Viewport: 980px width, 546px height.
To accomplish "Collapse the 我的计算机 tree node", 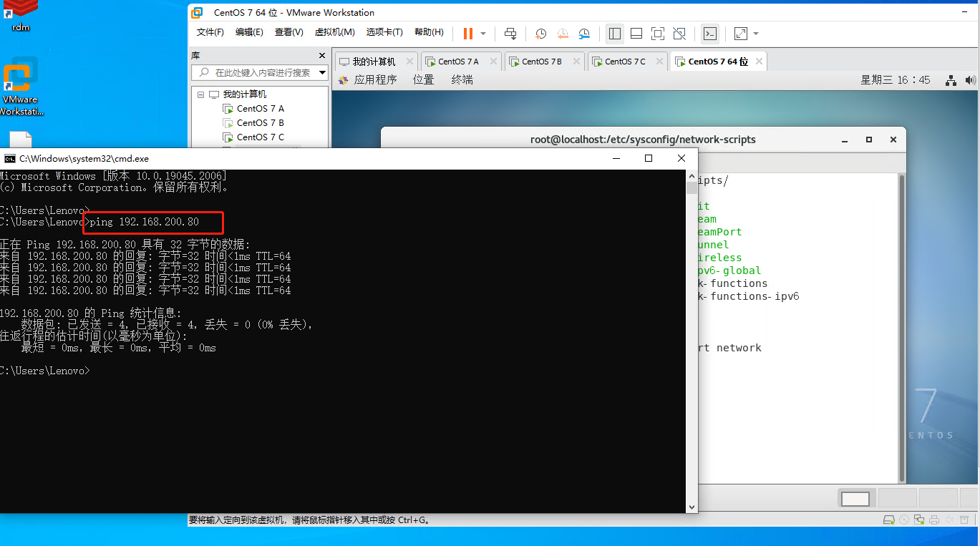I will click(201, 94).
